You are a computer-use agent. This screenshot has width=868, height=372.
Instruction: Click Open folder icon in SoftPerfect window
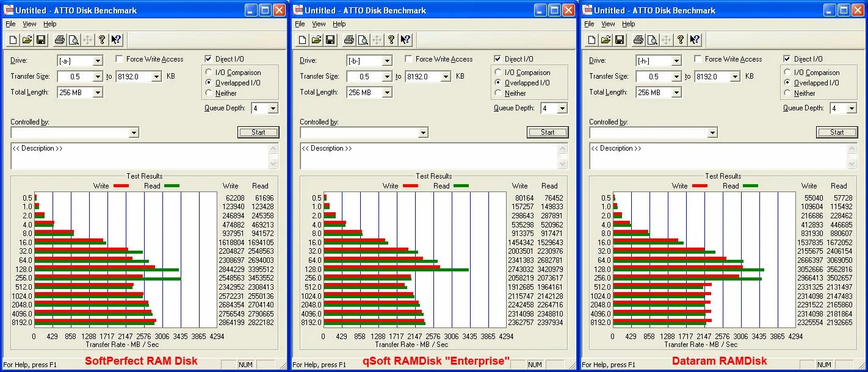(27, 40)
